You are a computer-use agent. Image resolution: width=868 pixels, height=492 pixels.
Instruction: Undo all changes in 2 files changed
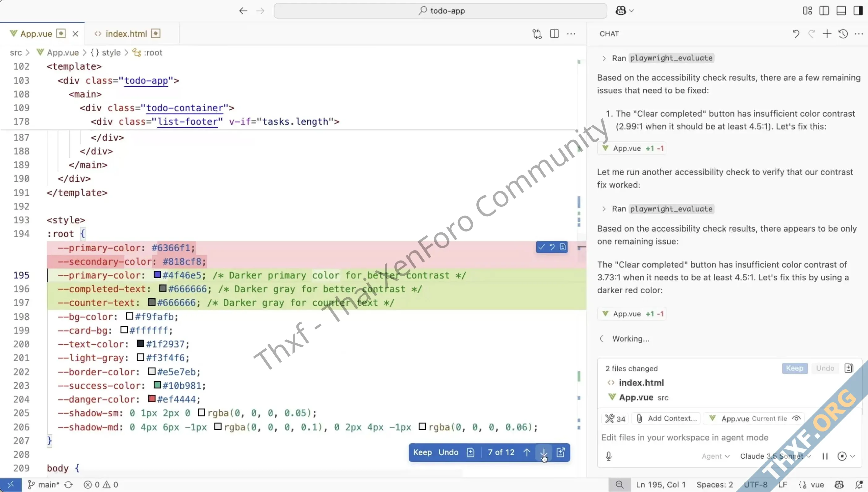[x=825, y=368]
